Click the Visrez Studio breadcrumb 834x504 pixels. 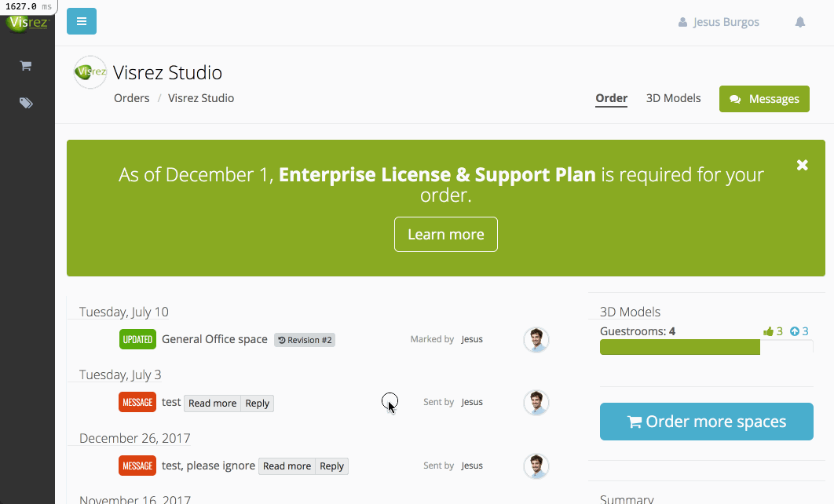pyautogui.click(x=201, y=98)
